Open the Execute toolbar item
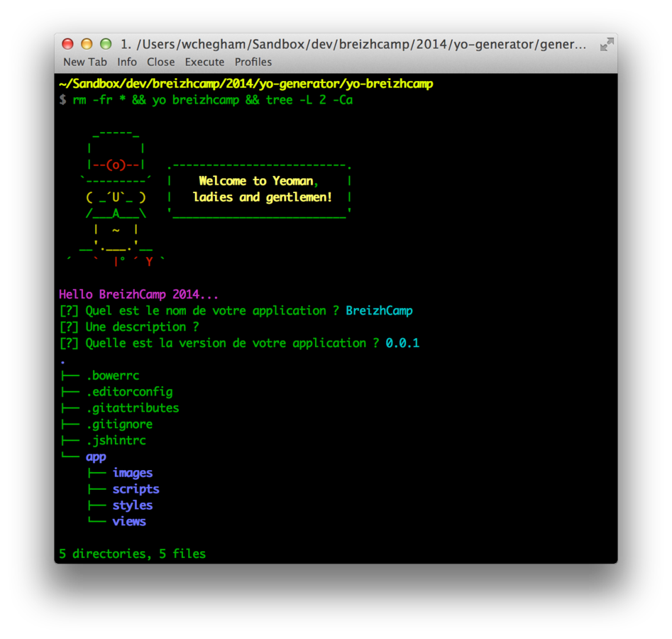The image size is (672, 639). point(204,62)
